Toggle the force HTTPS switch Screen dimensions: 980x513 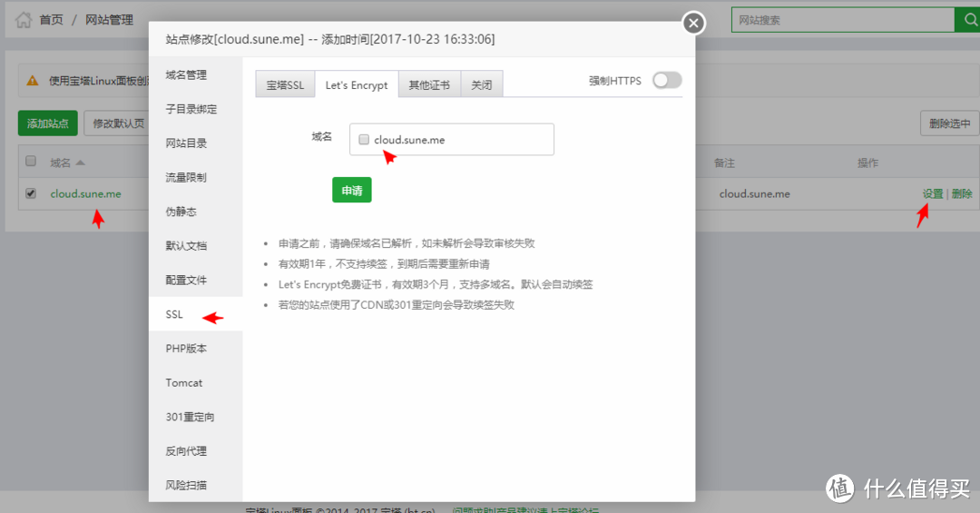point(667,80)
